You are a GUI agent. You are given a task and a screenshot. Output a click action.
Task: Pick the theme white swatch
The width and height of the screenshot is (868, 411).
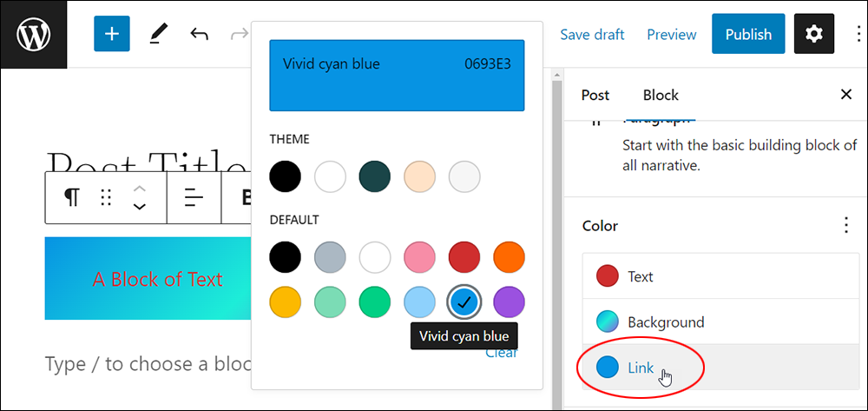click(330, 176)
